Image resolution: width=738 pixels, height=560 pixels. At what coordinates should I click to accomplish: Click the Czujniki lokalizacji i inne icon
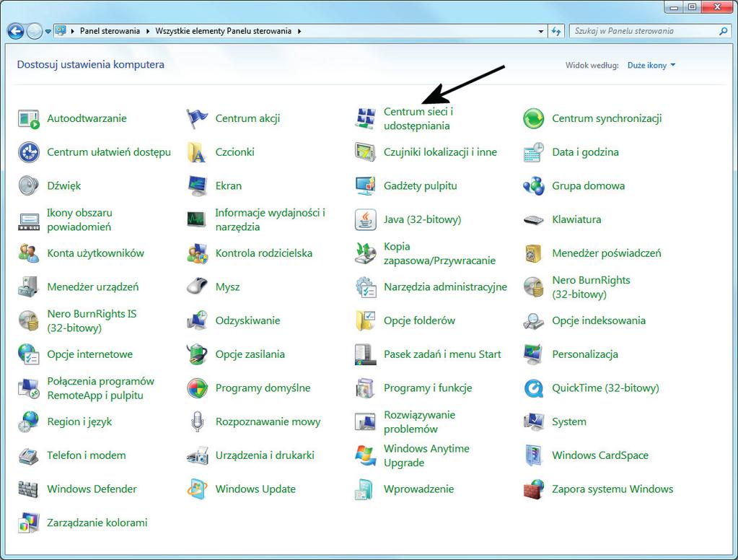(365, 152)
